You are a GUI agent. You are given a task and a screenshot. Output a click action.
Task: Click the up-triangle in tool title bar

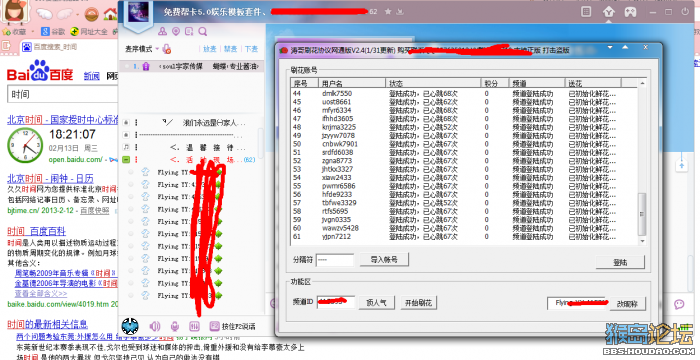pos(625,47)
